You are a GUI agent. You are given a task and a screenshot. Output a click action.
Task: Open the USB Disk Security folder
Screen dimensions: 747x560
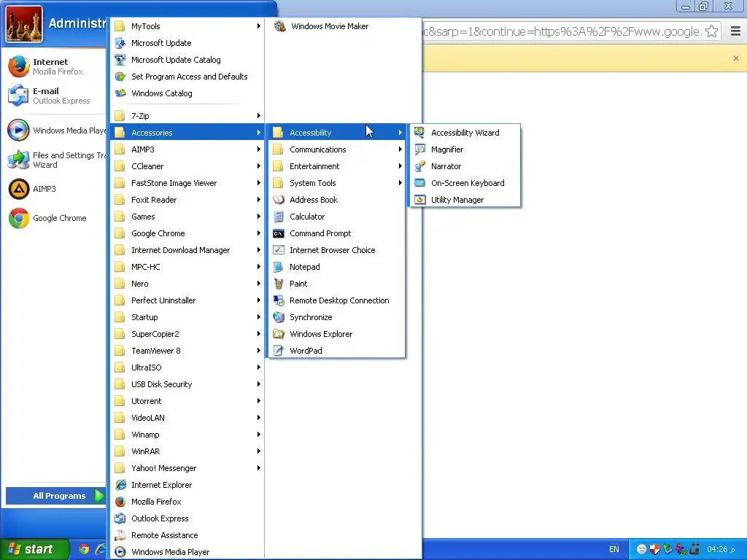187,384
